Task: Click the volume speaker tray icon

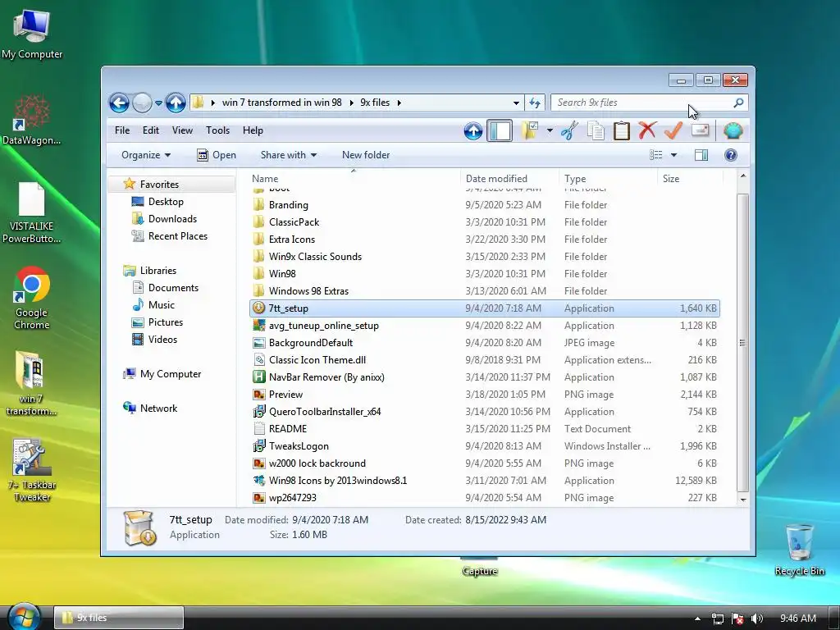Action: coord(757,619)
